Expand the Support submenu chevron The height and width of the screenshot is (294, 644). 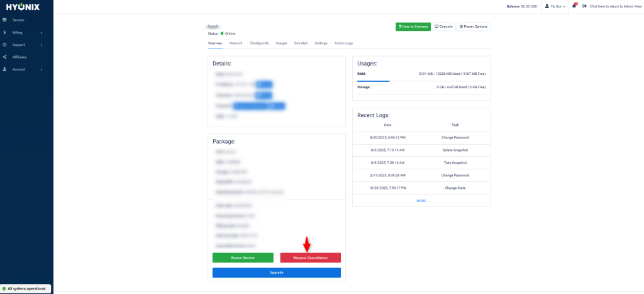pos(42,45)
